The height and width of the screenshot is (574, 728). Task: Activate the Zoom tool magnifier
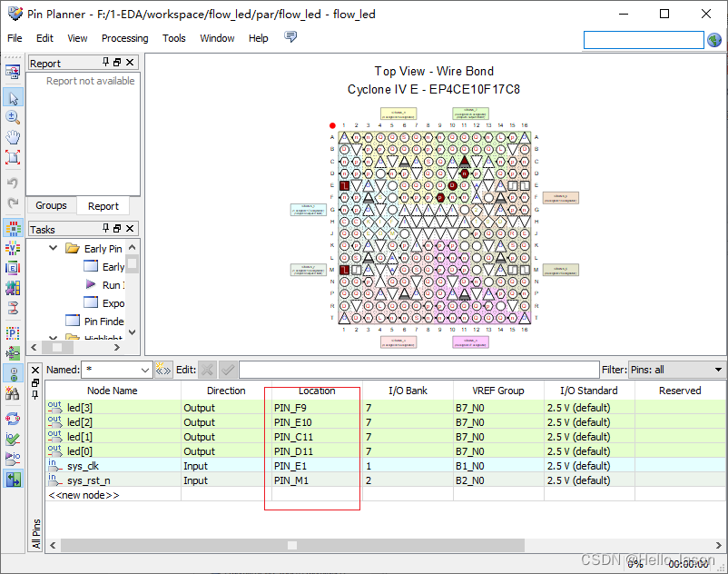click(x=13, y=117)
